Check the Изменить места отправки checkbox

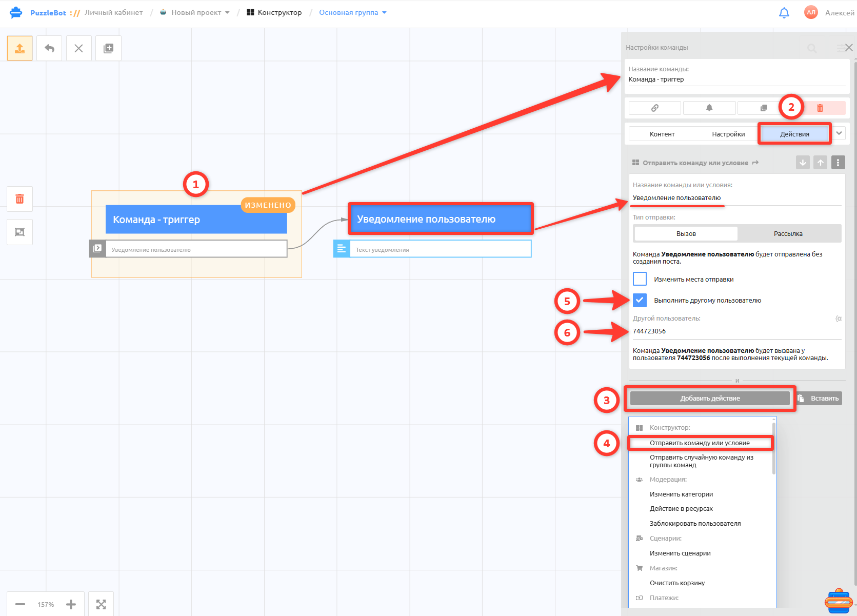pos(640,279)
